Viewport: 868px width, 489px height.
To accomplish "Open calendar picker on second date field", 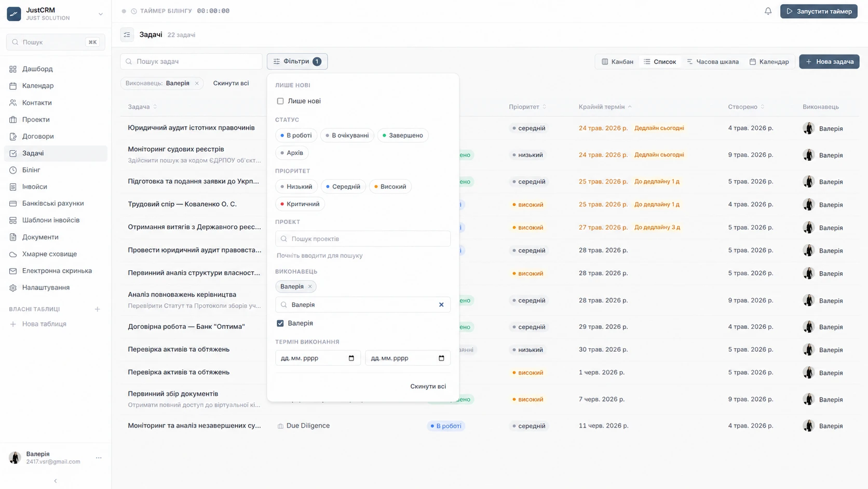I will pos(441,358).
